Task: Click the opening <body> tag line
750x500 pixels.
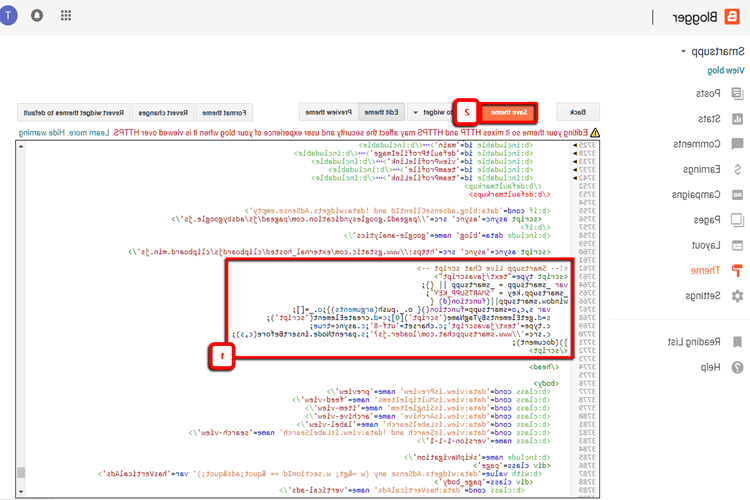Action: pos(546,383)
